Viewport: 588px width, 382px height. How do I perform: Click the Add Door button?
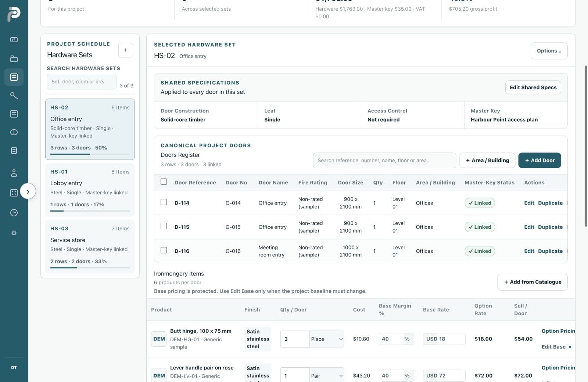[x=539, y=161]
